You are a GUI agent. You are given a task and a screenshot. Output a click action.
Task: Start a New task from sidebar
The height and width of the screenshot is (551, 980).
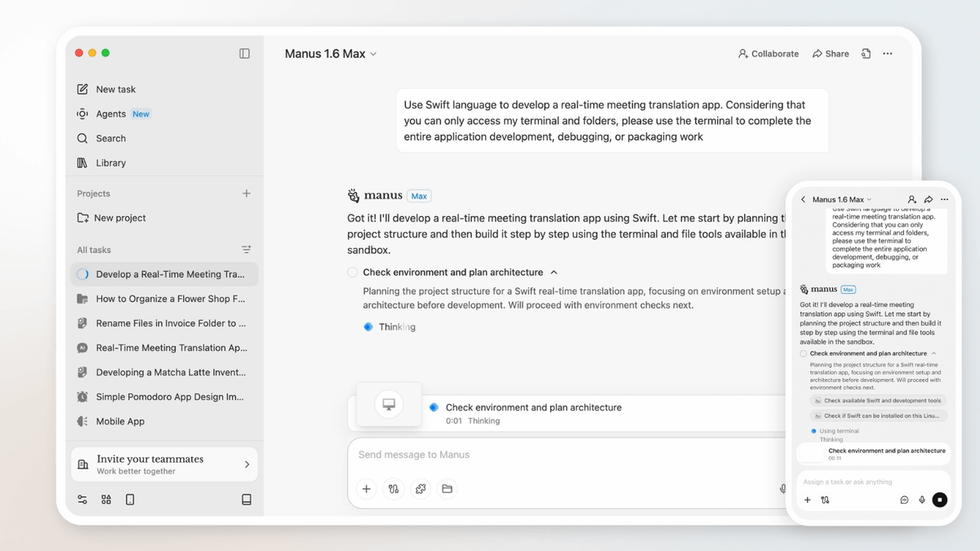[115, 90]
